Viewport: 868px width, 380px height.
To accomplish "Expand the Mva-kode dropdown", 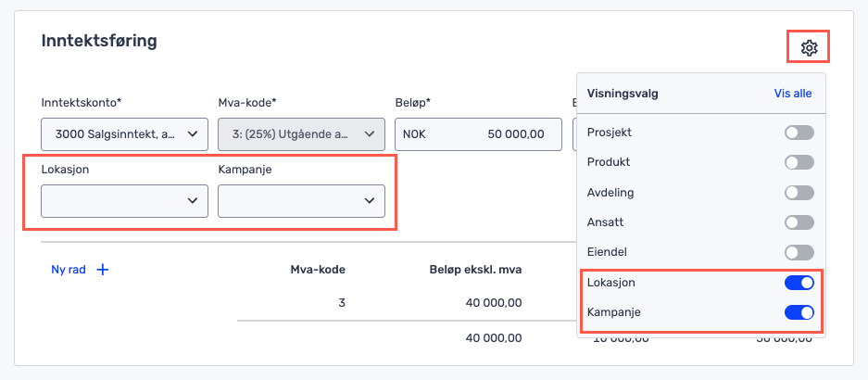I will click(301, 134).
